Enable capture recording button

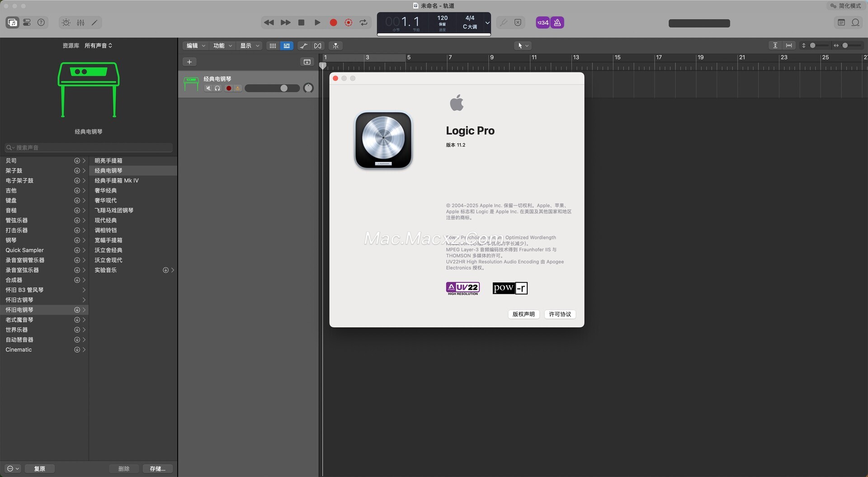pos(349,23)
